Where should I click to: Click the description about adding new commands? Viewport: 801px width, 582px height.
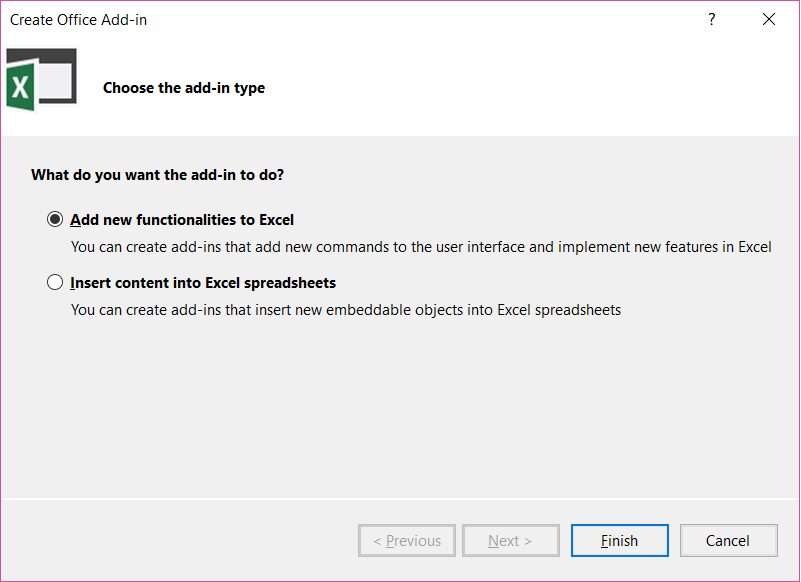(x=420, y=247)
